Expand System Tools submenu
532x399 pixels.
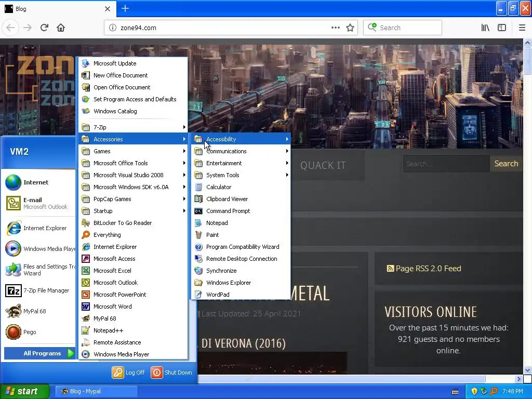click(241, 175)
